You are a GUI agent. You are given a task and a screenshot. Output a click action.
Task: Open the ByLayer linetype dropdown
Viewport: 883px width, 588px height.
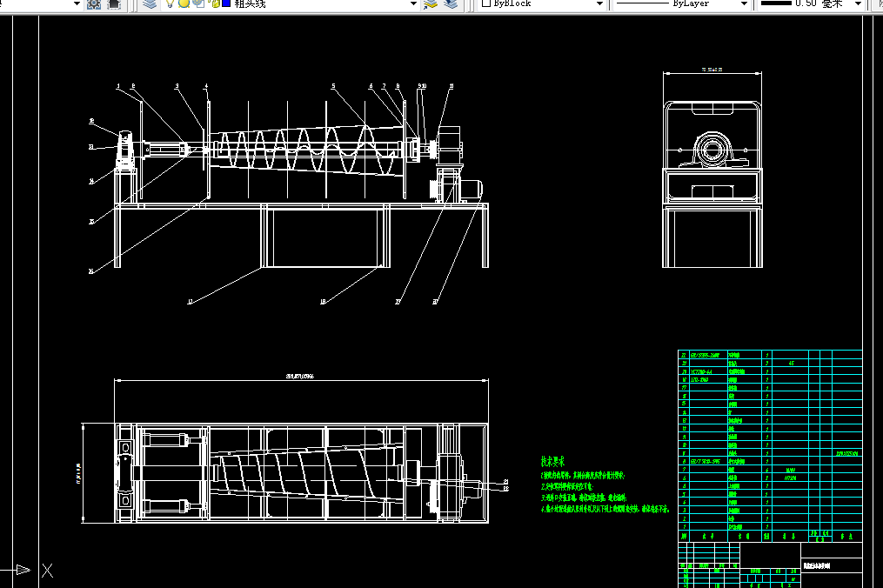click(744, 4)
